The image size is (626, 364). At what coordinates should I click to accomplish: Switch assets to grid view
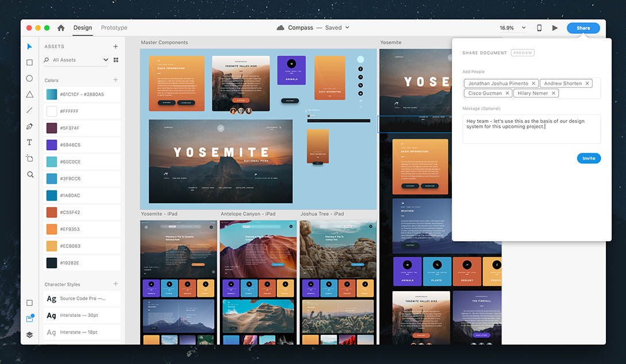pos(116,60)
